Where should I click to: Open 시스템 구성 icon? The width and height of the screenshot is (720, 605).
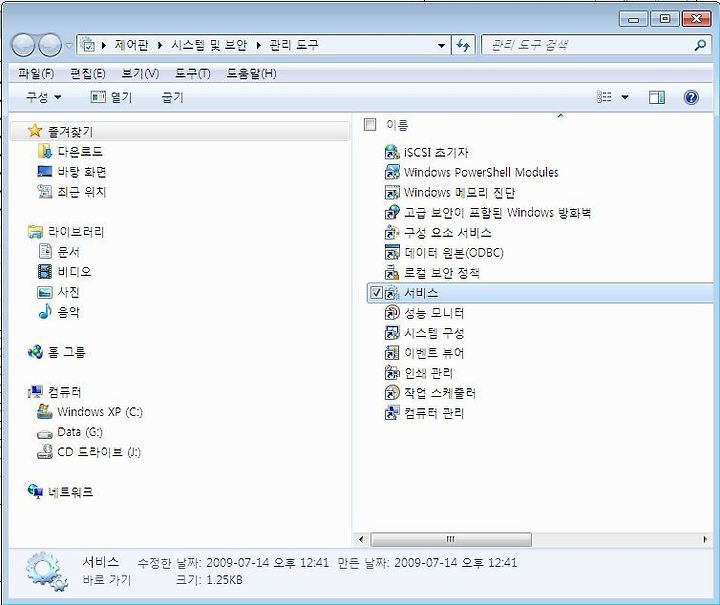click(392, 333)
